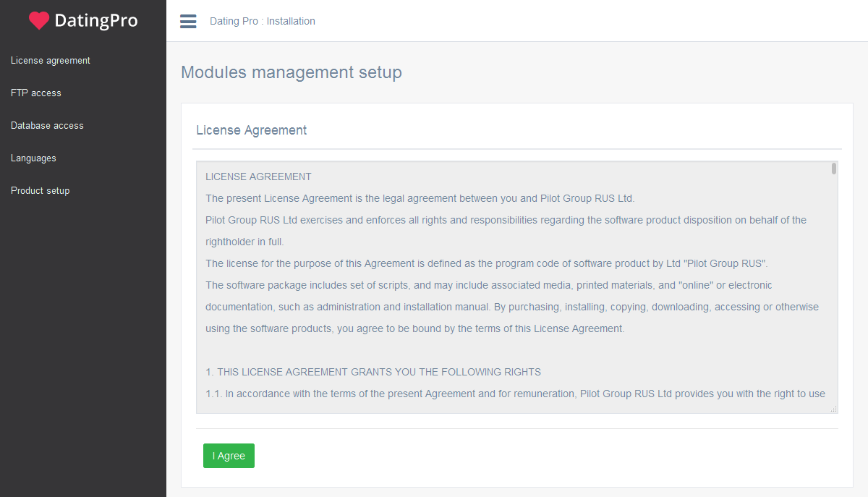Viewport: 868px width, 497px height.
Task: Open the License agreement step in sidebar
Action: 51,61
